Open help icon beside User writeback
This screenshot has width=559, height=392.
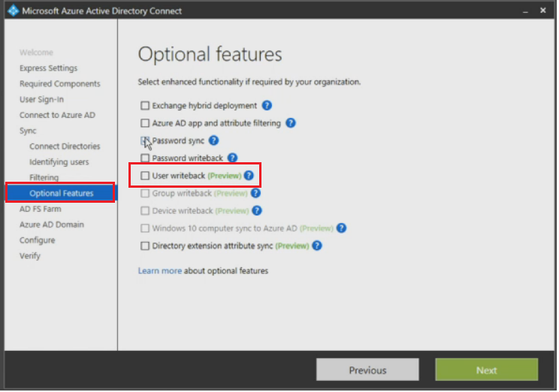point(249,175)
